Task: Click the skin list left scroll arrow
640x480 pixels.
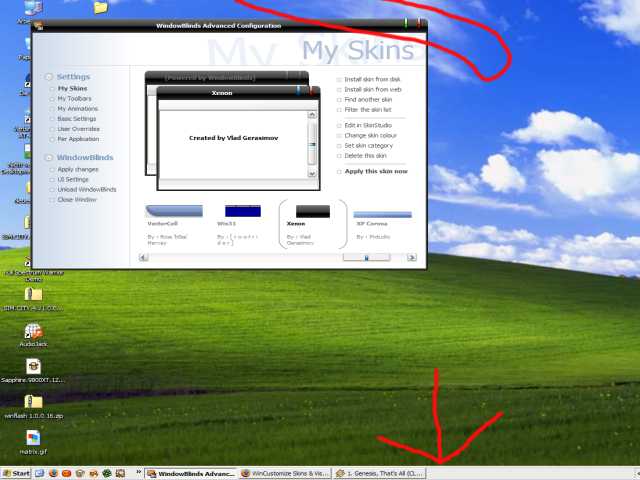Action: 143,258
